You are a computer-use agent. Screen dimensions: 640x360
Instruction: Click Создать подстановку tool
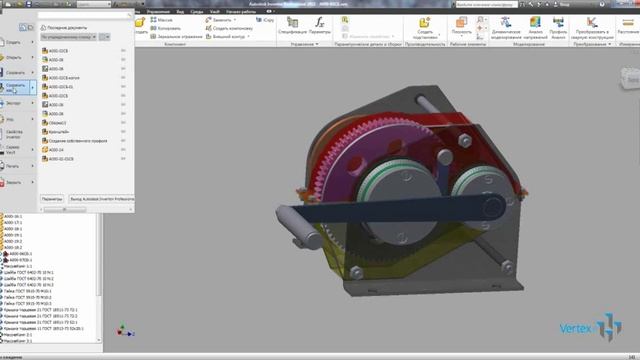pos(425,28)
